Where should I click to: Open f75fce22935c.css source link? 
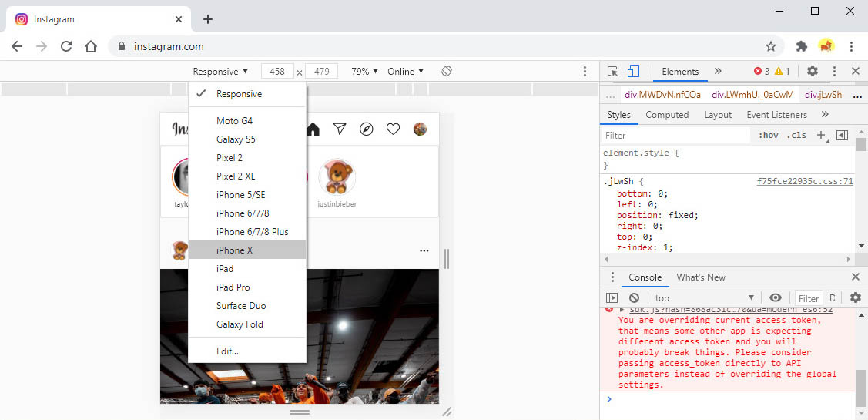pos(805,181)
